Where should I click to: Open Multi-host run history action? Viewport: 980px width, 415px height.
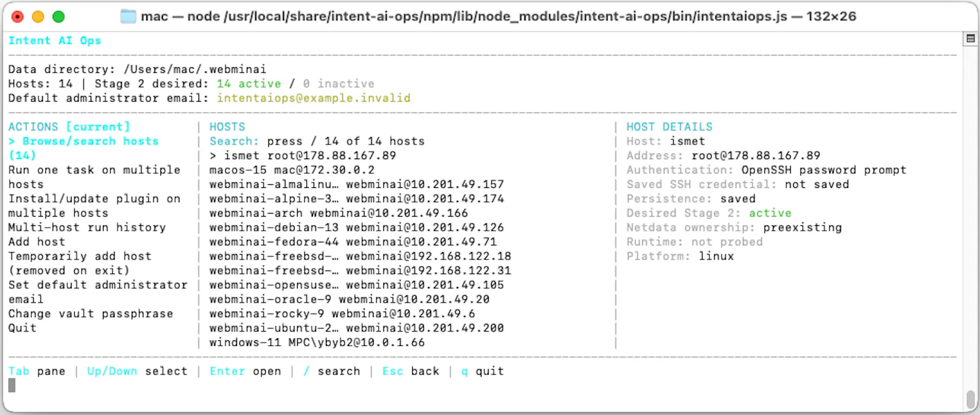87,227
